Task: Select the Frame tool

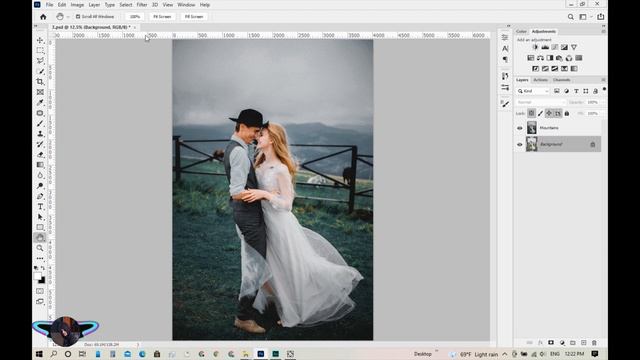Action: point(40,92)
